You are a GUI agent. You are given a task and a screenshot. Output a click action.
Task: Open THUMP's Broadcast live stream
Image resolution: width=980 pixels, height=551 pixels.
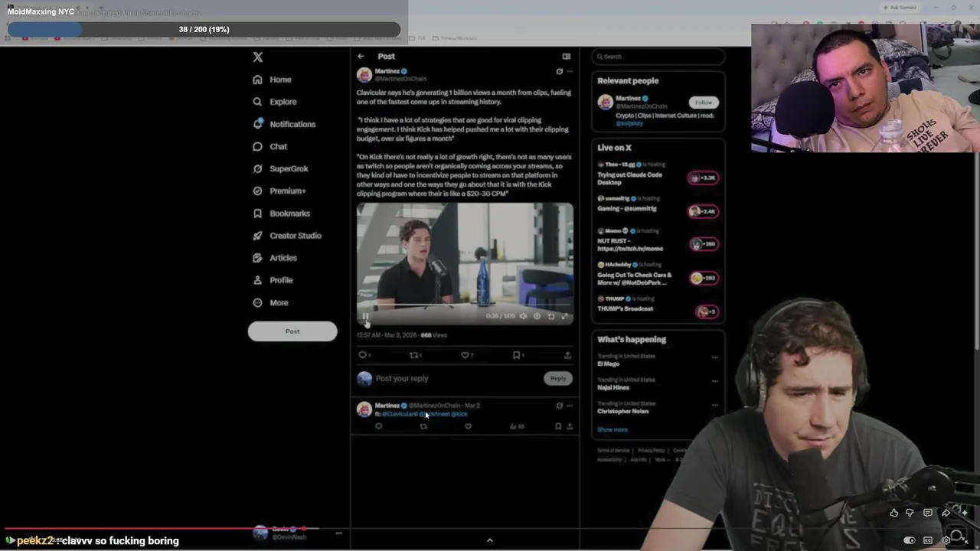point(626,308)
